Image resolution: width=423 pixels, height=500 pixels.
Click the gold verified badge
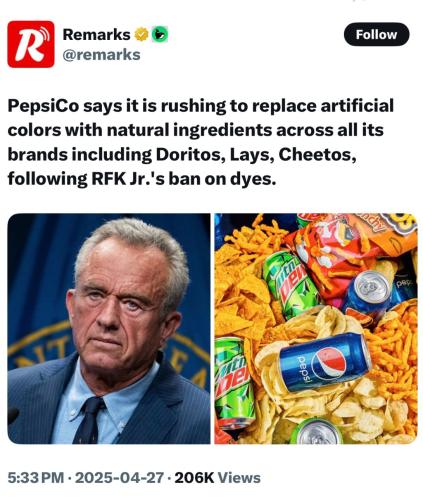(141, 34)
